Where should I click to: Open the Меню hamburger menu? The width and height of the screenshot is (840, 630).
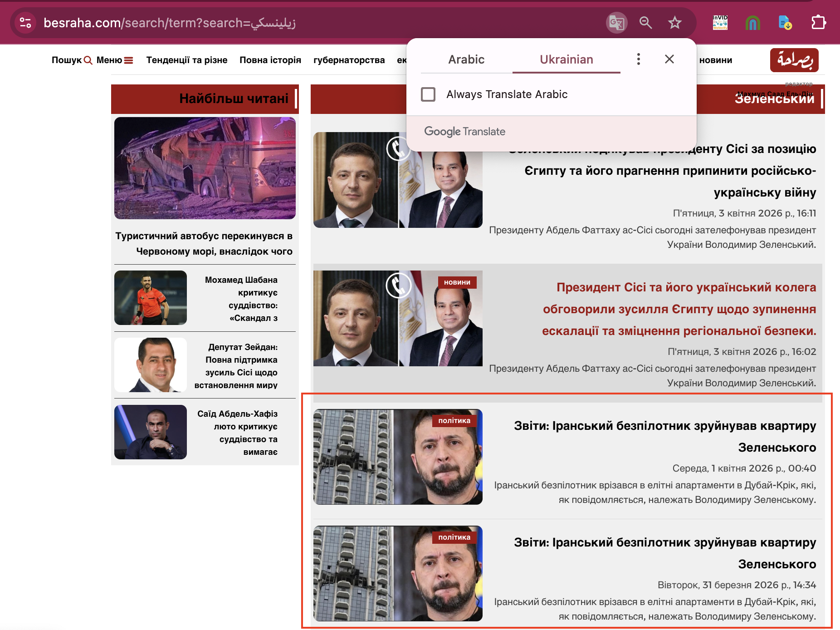pyautogui.click(x=115, y=60)
